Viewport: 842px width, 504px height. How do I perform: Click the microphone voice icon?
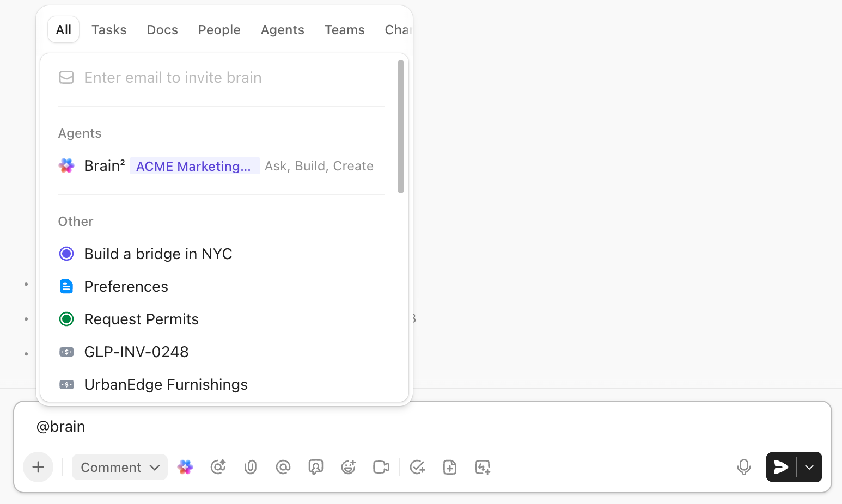744,467
